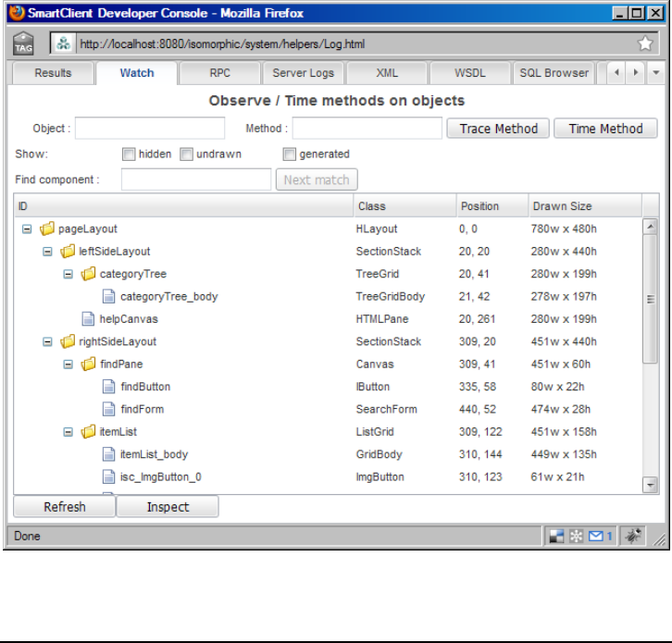Click the leftSideLayout folder icon
The image size is (672, 643).
(x=68, y=252)
